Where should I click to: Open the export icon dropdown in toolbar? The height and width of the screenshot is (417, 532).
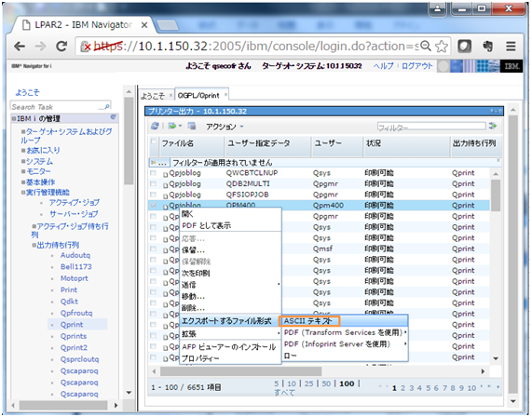tap(175, 126)
